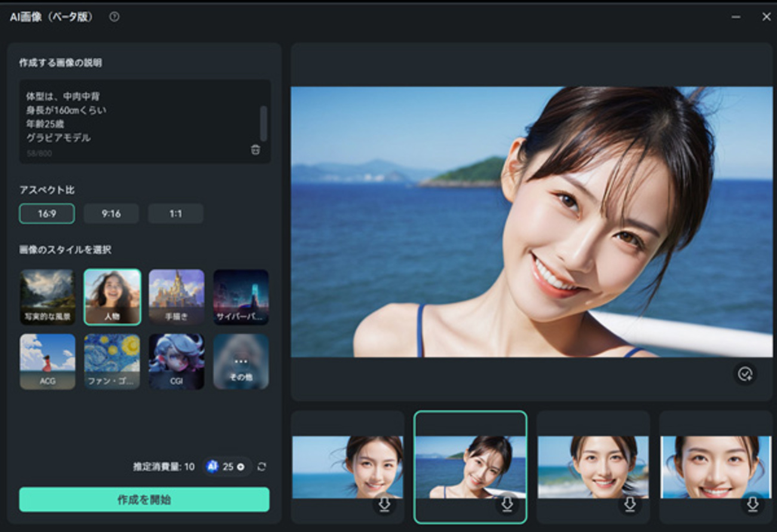Download the first generated thumbnail image
The image size is (777, 532).
(x=384, y=505)
